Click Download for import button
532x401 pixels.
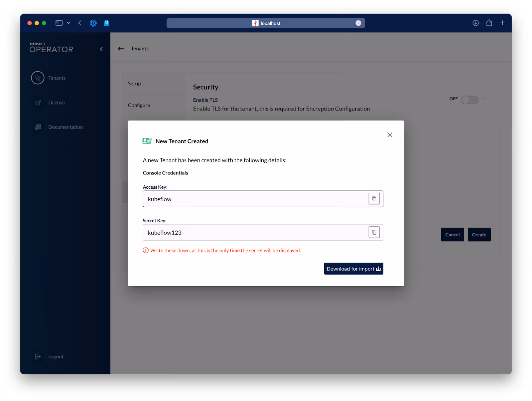pyautogui.click(x=353, y=269)
